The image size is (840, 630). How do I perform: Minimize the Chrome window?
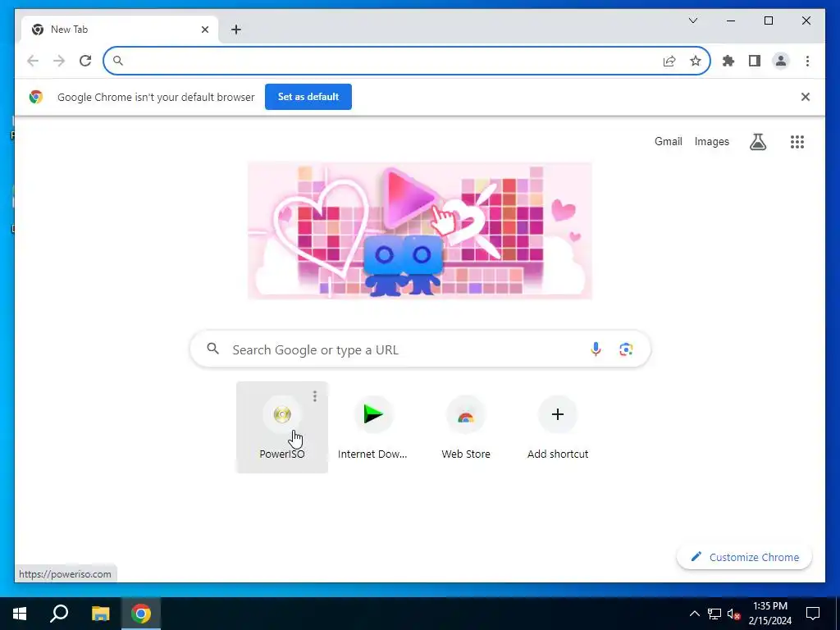click(731, 21)
